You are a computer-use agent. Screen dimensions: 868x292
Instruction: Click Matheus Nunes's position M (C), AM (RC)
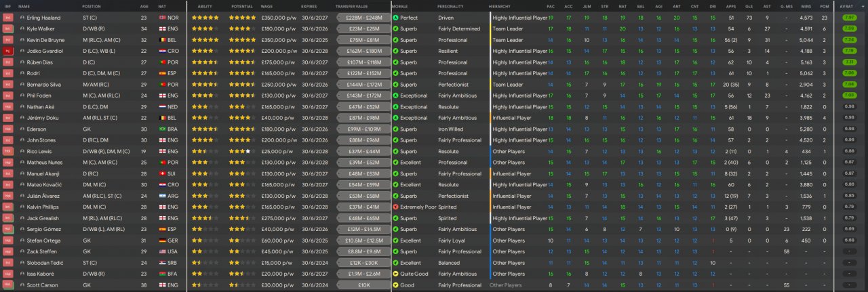102,163
